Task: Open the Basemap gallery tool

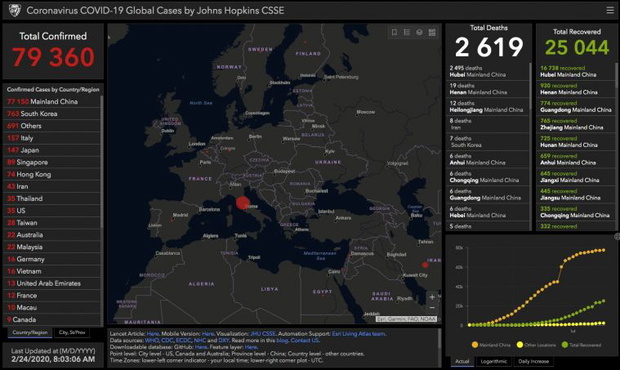Action: tap(432, 32)
